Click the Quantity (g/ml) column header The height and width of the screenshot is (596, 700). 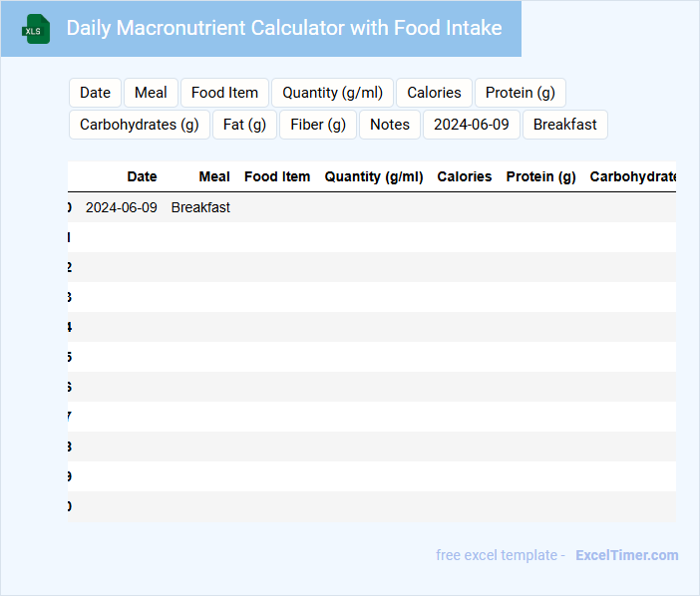[374, 176]
